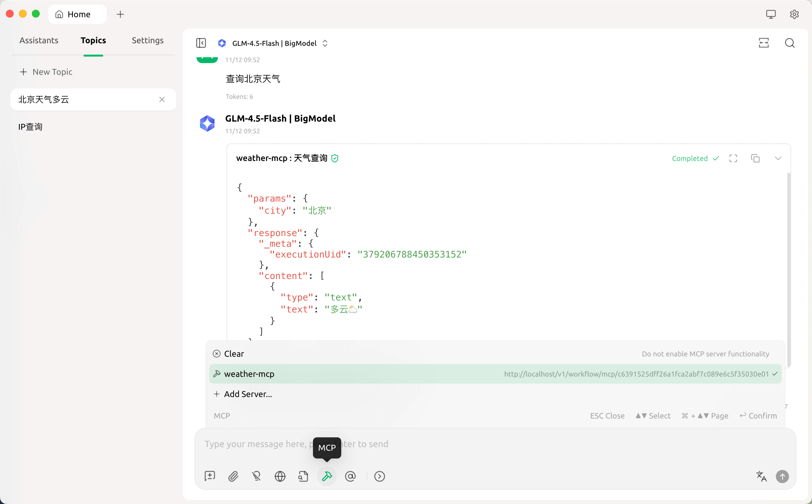Click the search icon in the chat header
The height and width of the screenshot is (504, 812).
[789, 43]
